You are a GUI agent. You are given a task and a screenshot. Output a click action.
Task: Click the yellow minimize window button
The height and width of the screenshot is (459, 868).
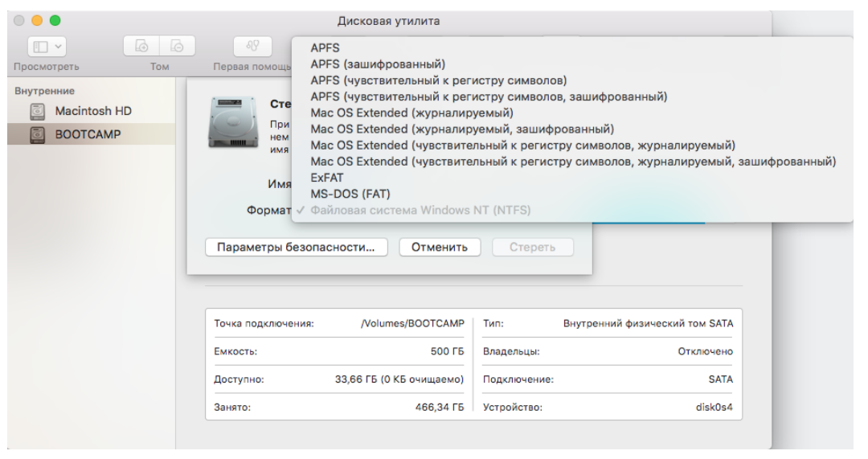pyautogui.click(x=37, y=20)
